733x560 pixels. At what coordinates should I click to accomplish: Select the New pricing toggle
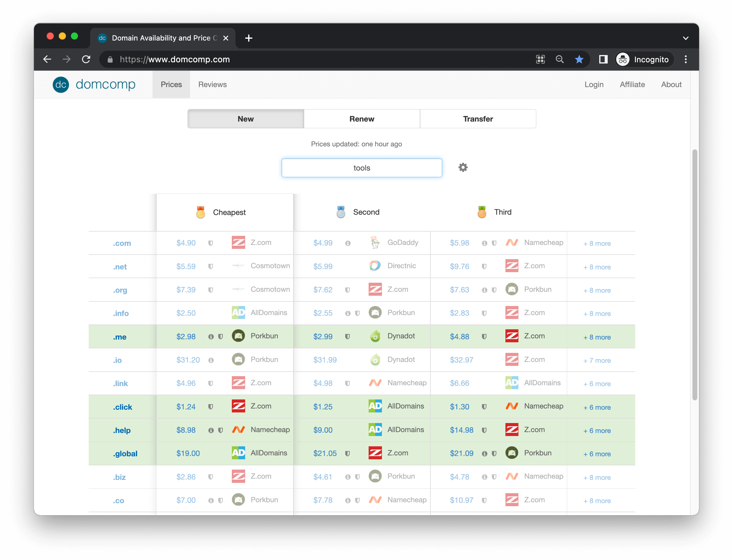pos(245,119)
